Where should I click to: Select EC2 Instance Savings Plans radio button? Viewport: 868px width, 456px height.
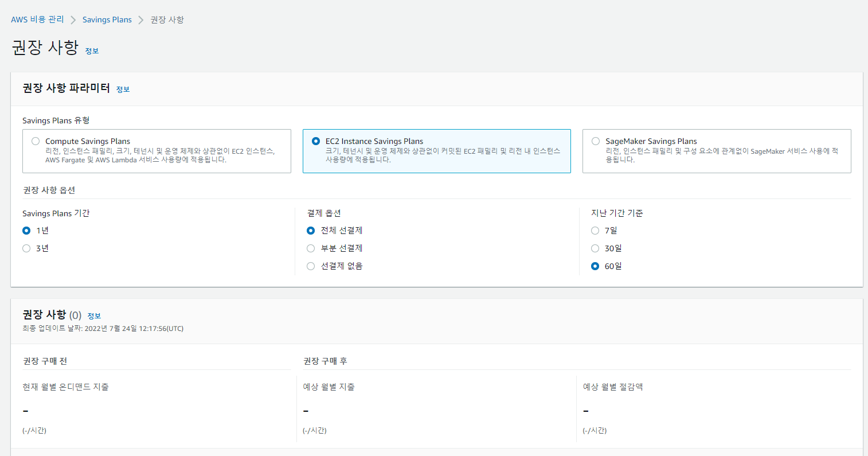click(316, 141)
